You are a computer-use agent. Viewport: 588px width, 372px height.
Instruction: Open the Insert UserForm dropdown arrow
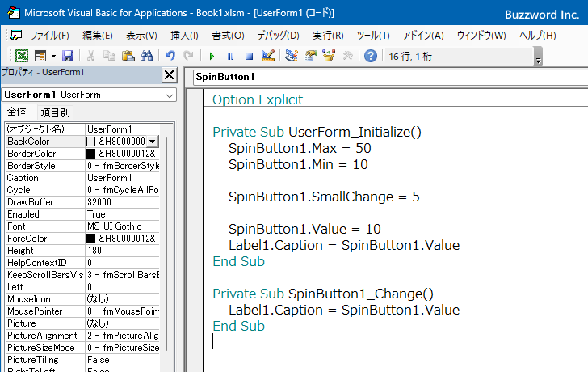pos(53,56)
